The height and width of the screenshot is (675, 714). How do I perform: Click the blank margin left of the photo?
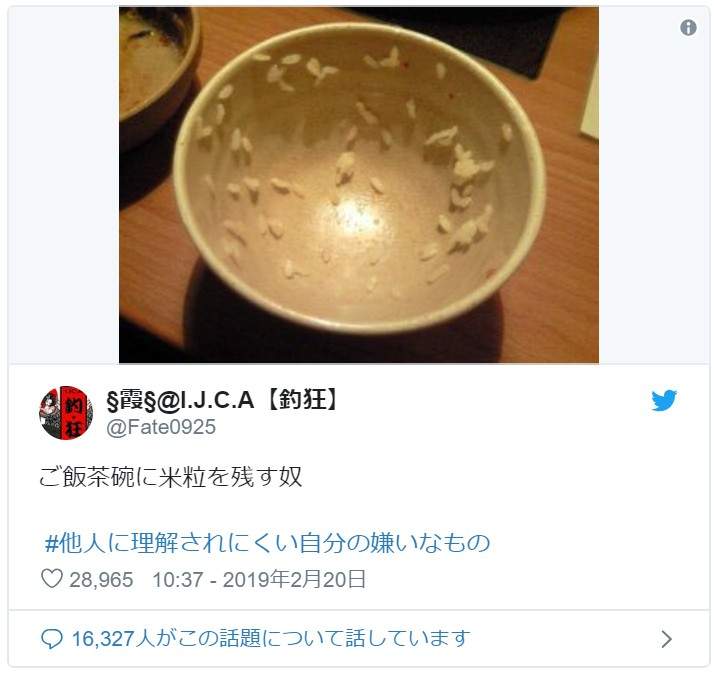64,185
